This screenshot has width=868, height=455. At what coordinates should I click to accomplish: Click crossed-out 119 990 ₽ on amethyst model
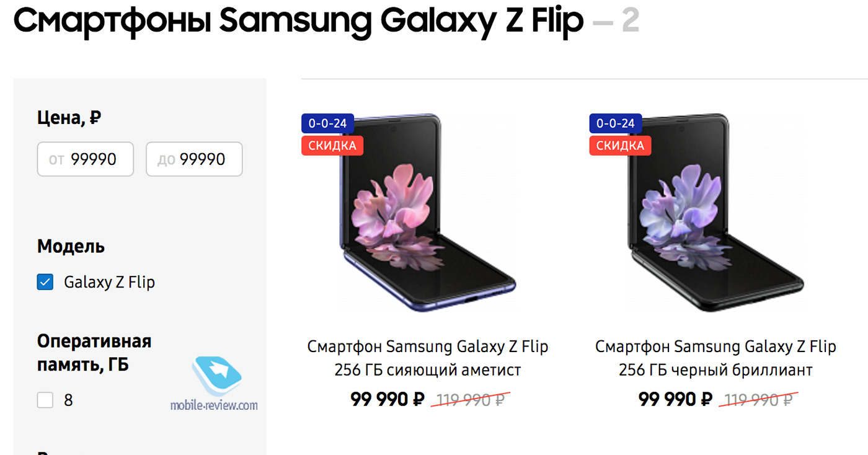[x=468, y=400]
